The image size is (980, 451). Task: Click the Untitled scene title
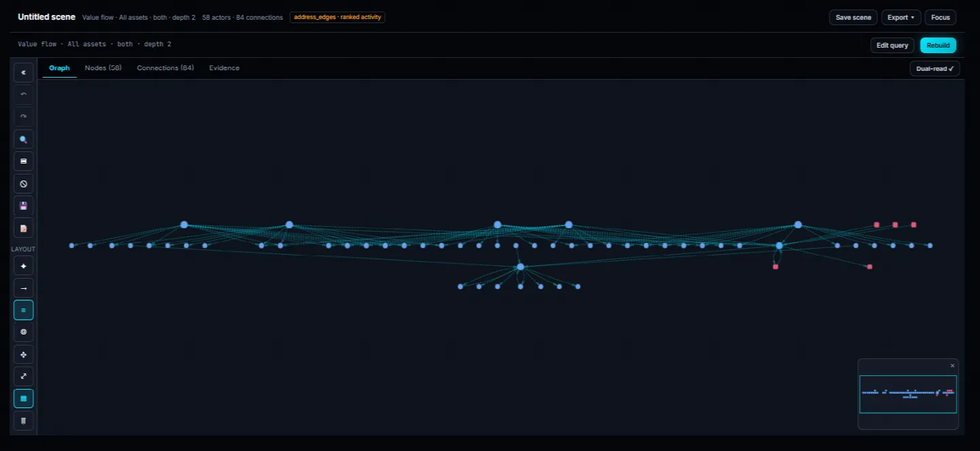pos(47,17)
